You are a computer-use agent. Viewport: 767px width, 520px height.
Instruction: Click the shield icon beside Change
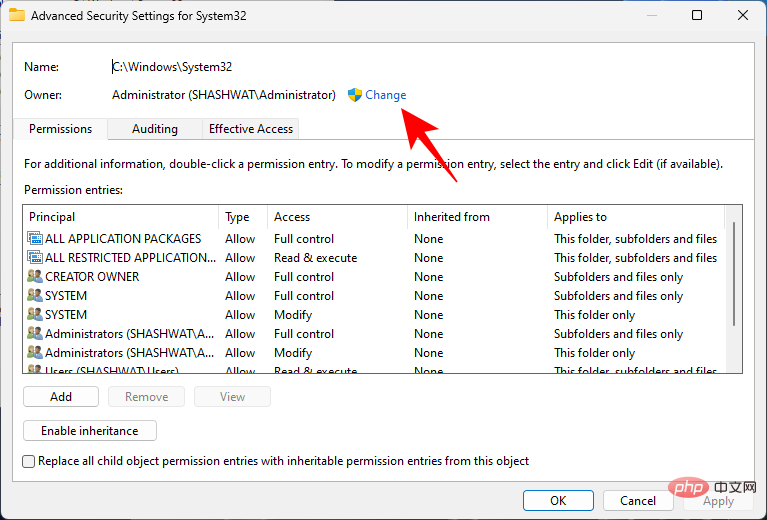tap(354, 95)
